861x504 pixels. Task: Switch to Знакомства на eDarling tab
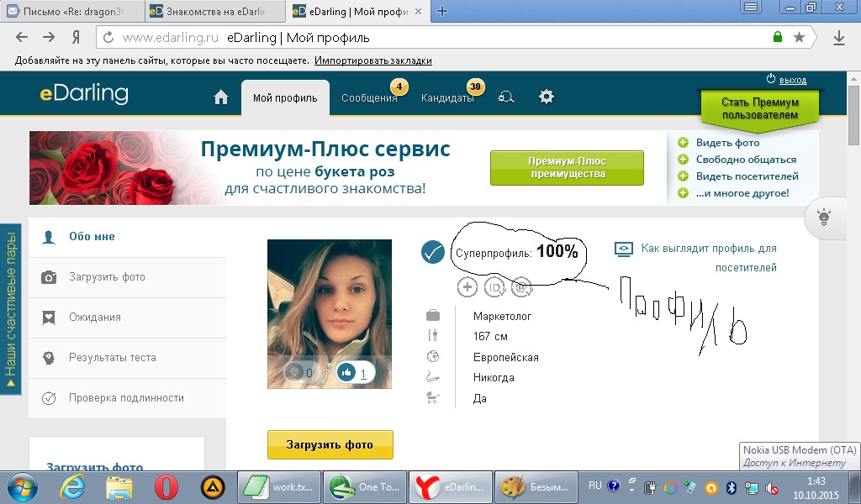tap(215, 11)
